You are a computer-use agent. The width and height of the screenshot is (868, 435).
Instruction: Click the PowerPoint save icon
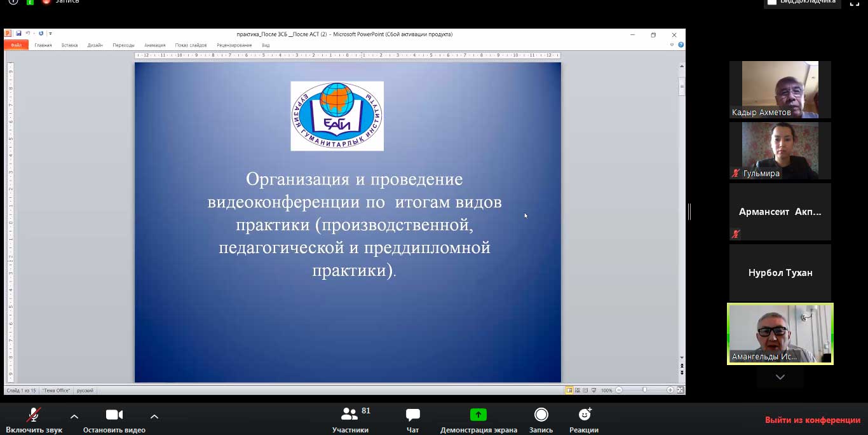click(x=19, y=34)
